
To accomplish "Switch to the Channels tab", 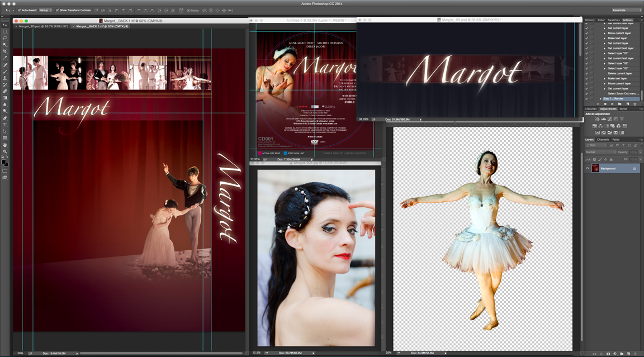I will pyautogui.click(x=603, y=140).
